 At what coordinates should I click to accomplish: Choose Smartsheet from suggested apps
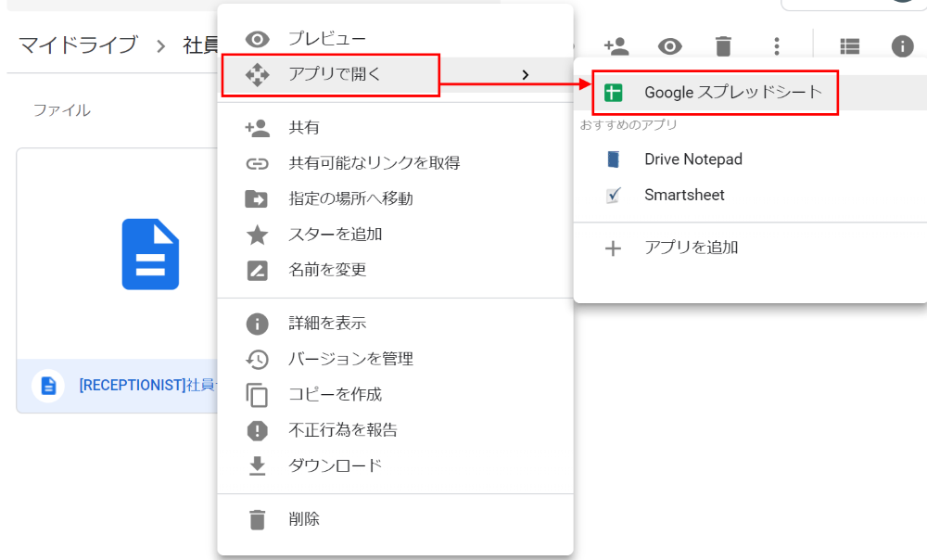684,195
